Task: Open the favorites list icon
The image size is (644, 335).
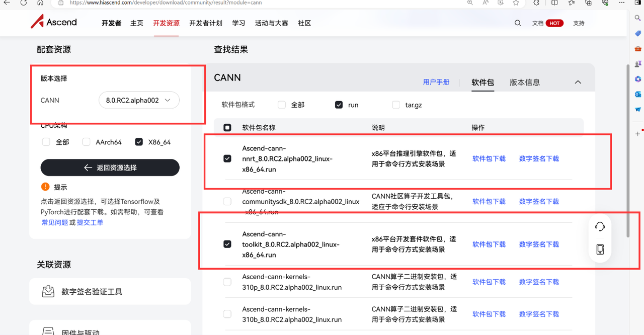Action: (x=572, y=3)
